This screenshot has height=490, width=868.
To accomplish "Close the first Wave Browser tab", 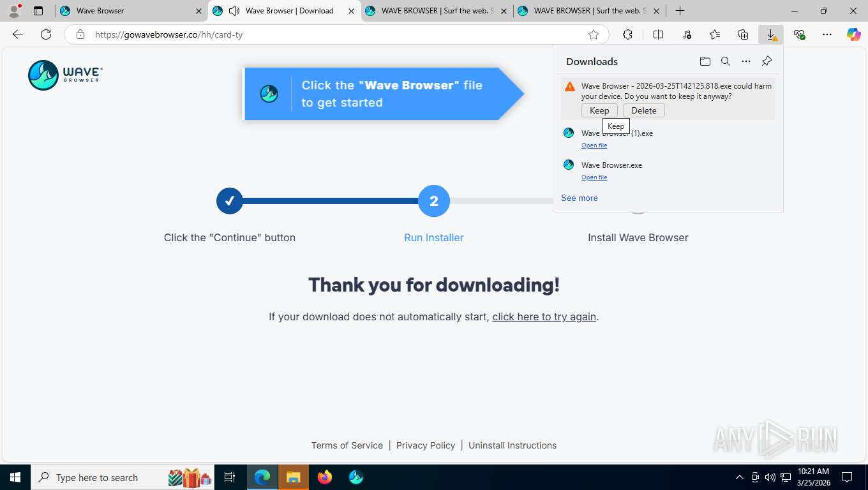I will (x=198, y=11).
